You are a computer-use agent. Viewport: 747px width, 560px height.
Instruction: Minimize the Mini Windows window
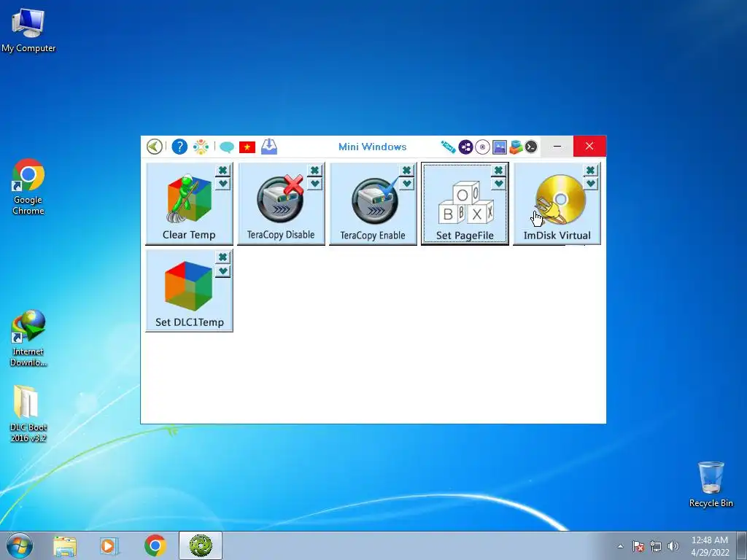557,146
